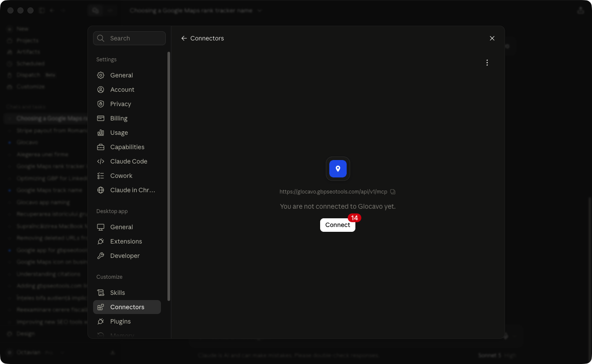Click the glocavo.gbpseotools.com MCP URL text
This screenshot has height=364, width=592.
tap(333, 192)
